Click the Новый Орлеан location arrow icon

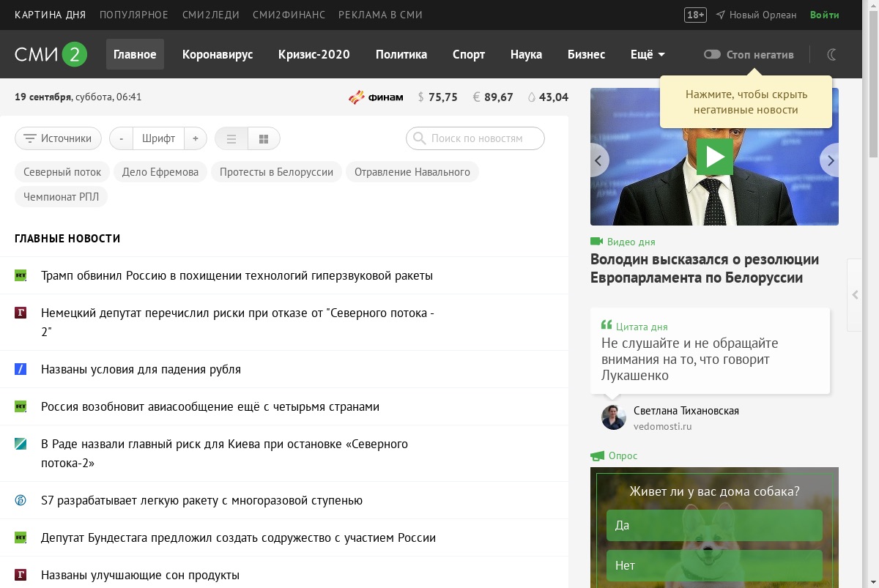tap(721, 15)
